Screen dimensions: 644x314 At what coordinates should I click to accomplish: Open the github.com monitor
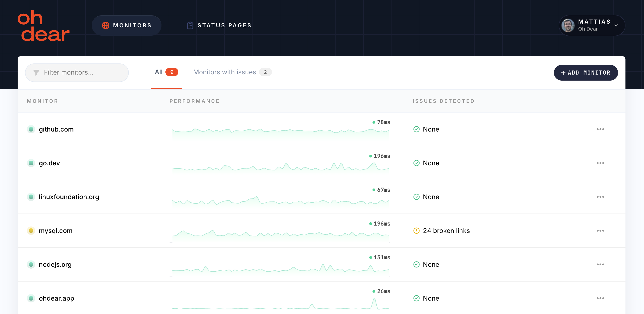point(56,129)
